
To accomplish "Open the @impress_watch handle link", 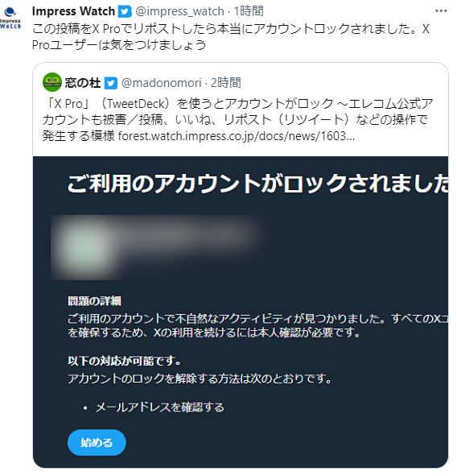I will 179,11.
